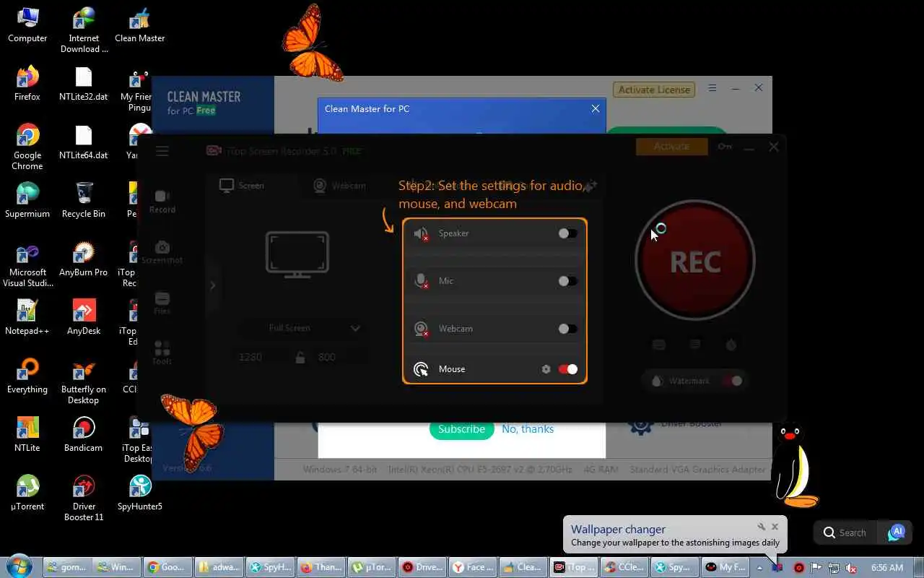Click the No, thanks link
The image size is (924, 578).
pos(528,429)
